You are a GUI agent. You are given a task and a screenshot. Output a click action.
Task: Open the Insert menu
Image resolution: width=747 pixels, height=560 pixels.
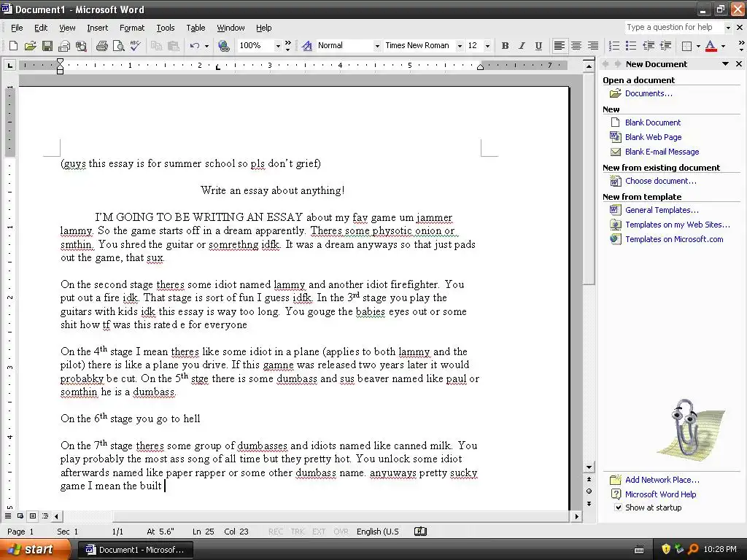pyautogui.click(x=97, y=28)
